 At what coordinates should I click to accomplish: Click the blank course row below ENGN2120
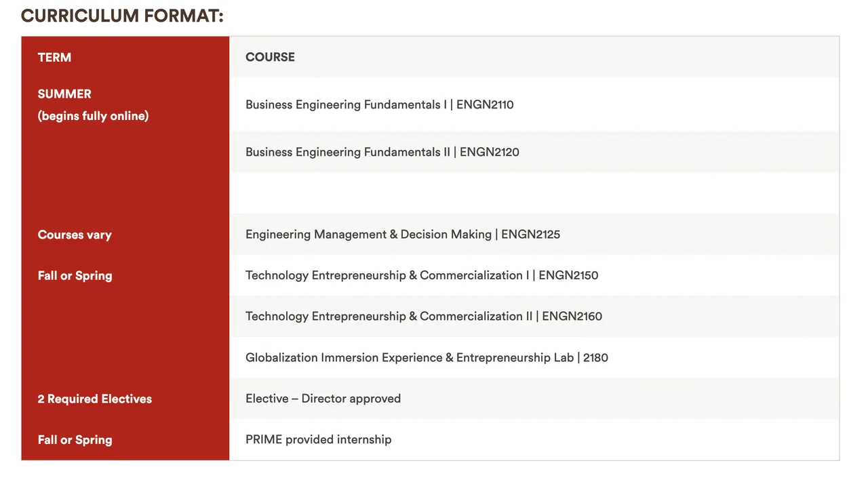[x=534, y=193]
